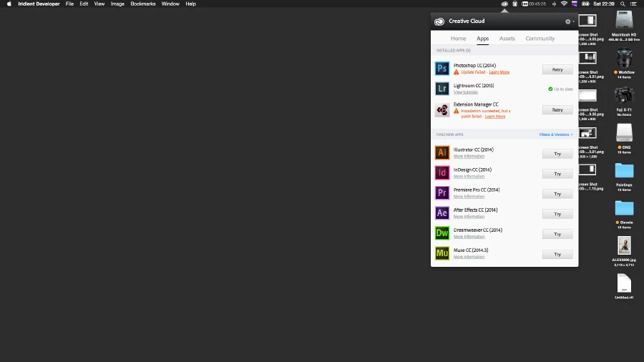
Task: Open More Information for Dreamweaver CC
Action: tap(469, 237)
